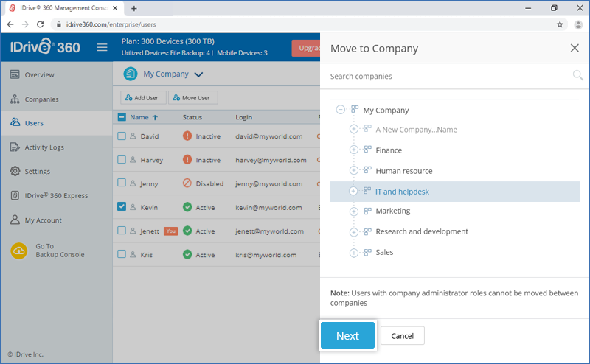590x364 pixels.
Task: Expand the Marketing tree node
Action: pos(353,211)
